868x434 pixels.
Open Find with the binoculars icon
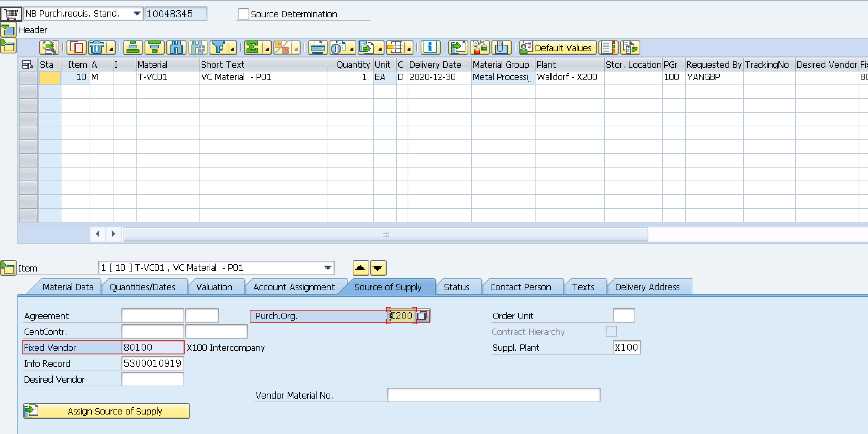[x=176, y=47]
